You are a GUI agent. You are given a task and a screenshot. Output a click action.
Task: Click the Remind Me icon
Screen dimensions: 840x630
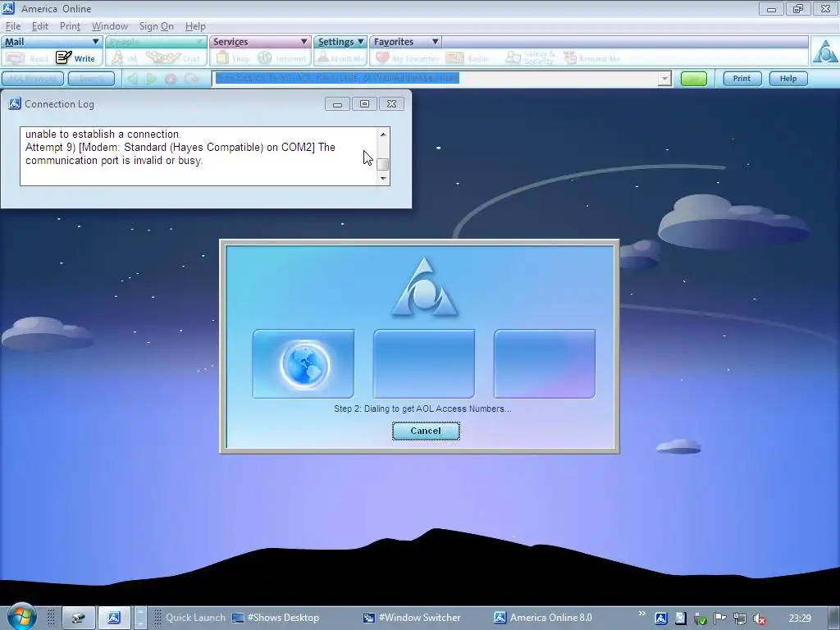click(x=570, y=57)
